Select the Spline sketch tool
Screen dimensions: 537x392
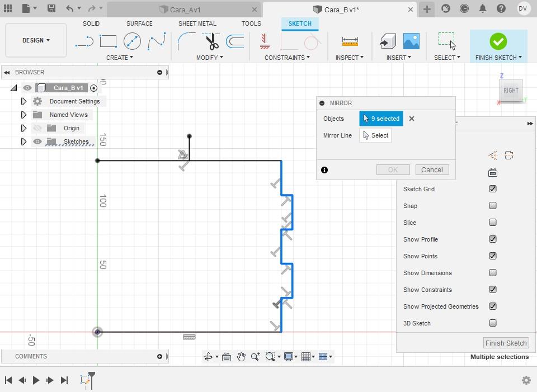(x=157, y=41)
